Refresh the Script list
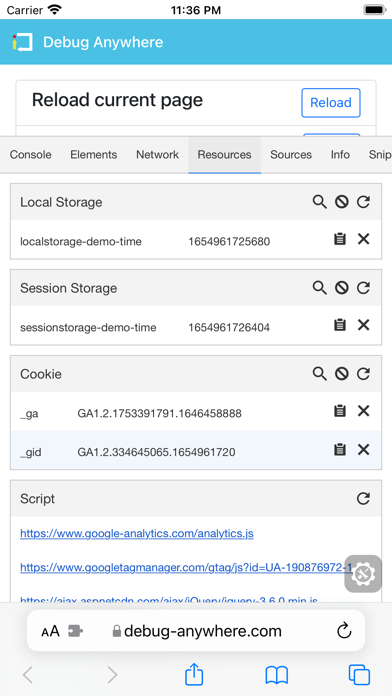392x696 pixels. [364, 498]
